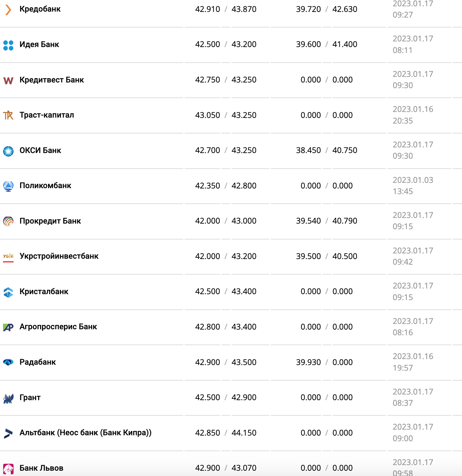Open the Прокредит Банк name link

(50, 221)
